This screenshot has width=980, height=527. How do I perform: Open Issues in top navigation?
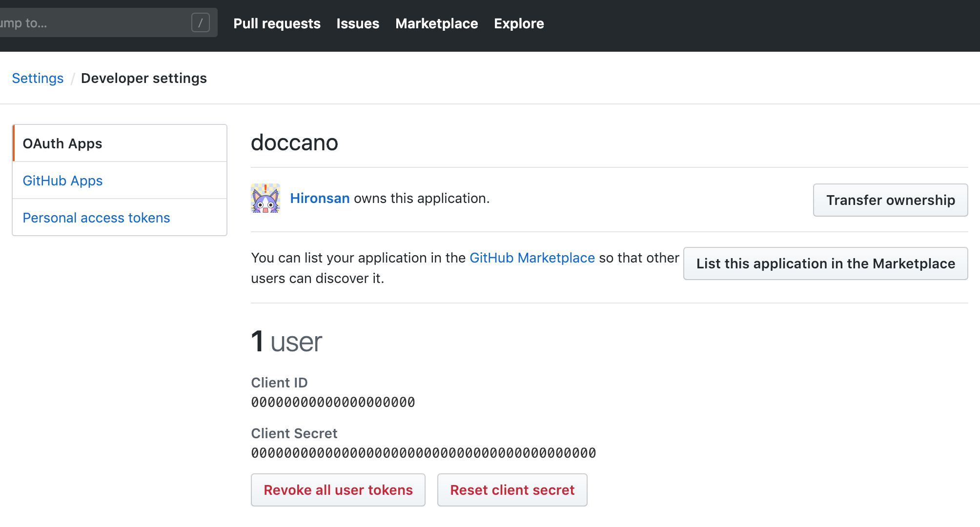click(x=358, y=23)
